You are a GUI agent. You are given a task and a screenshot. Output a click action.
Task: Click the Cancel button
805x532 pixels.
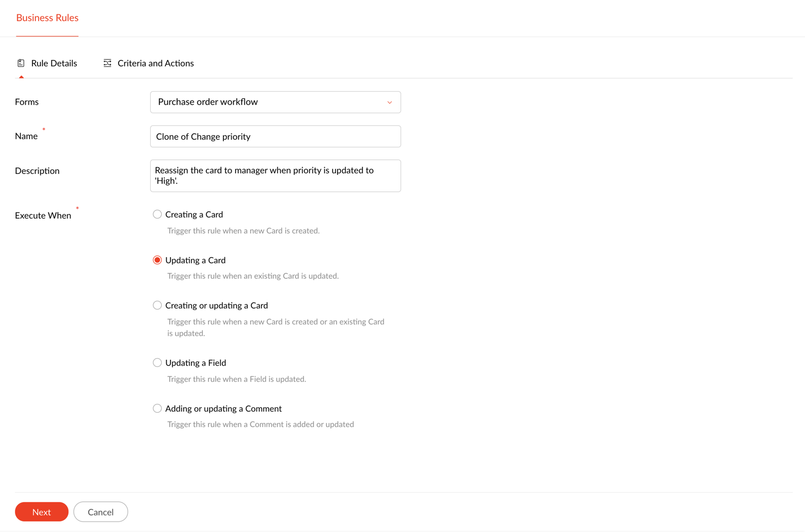tap(100, 512)
